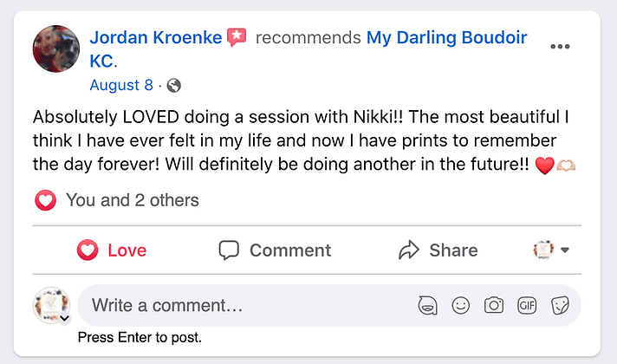Open the post options three-dot menu
Screen dimensions: 617x364
pos(561,47)
